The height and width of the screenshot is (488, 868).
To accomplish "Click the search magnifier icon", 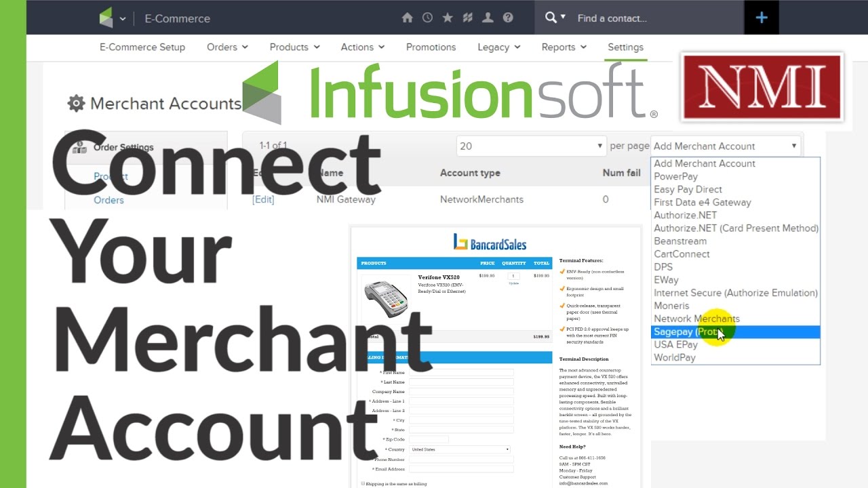I will tap(551, 18).
